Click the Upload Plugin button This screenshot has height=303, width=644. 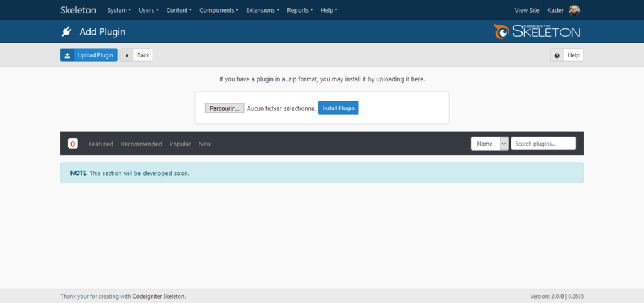[89, 55]
